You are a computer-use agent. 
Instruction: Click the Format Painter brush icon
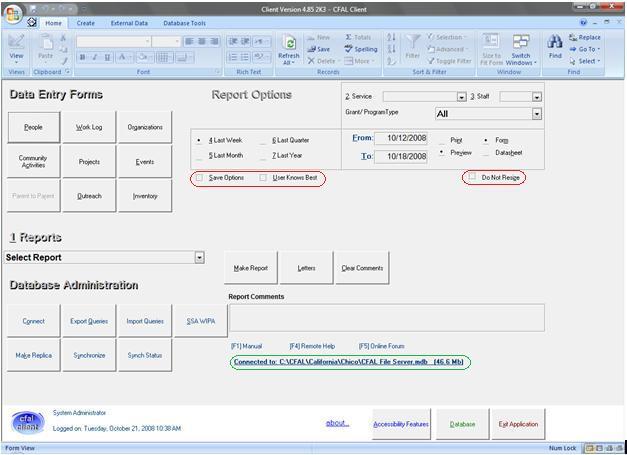click(64, 61)
